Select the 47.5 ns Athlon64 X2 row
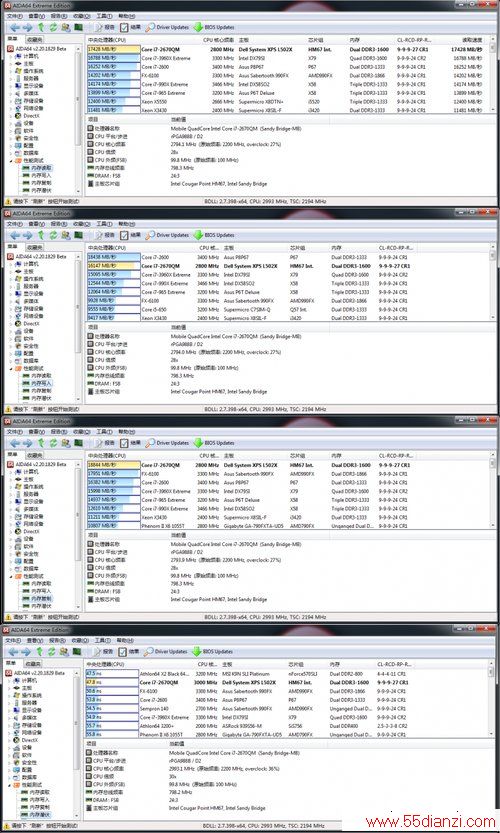 [x=287, y=674]
